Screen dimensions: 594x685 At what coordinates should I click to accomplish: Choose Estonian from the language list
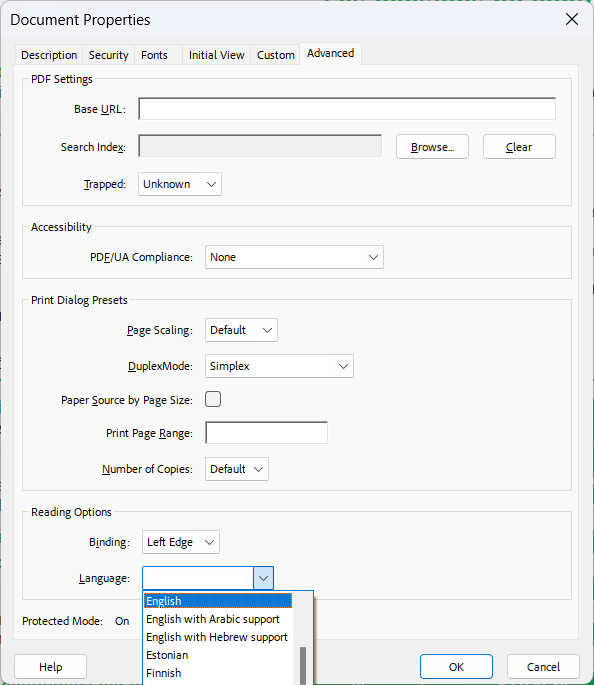(x=218, y=655)
